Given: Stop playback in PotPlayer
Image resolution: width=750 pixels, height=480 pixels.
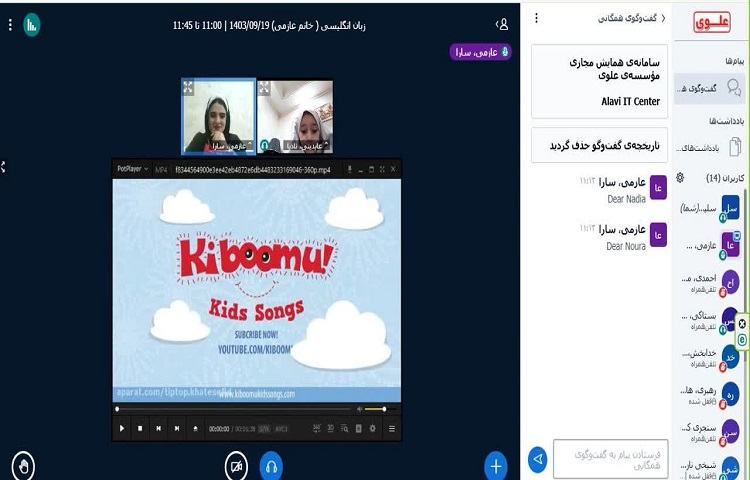Looking at the screenshot, I should (x=140, y=428).
